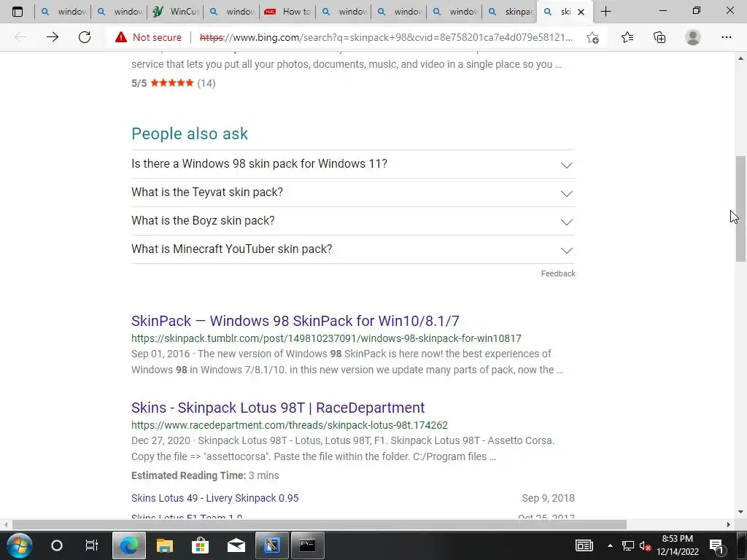Open Task View on taskbar
The height and width of the screenshot is (560, 747).
[x=91, y=545]
